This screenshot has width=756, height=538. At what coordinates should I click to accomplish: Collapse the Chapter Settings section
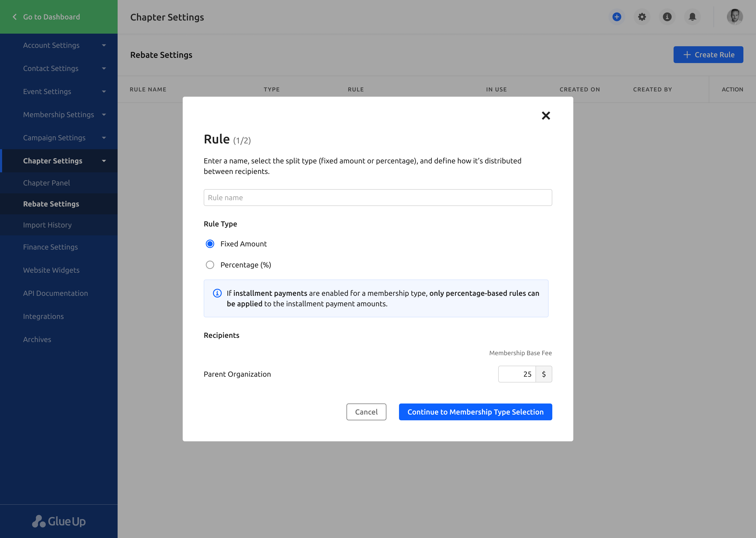tap(104, 161)
